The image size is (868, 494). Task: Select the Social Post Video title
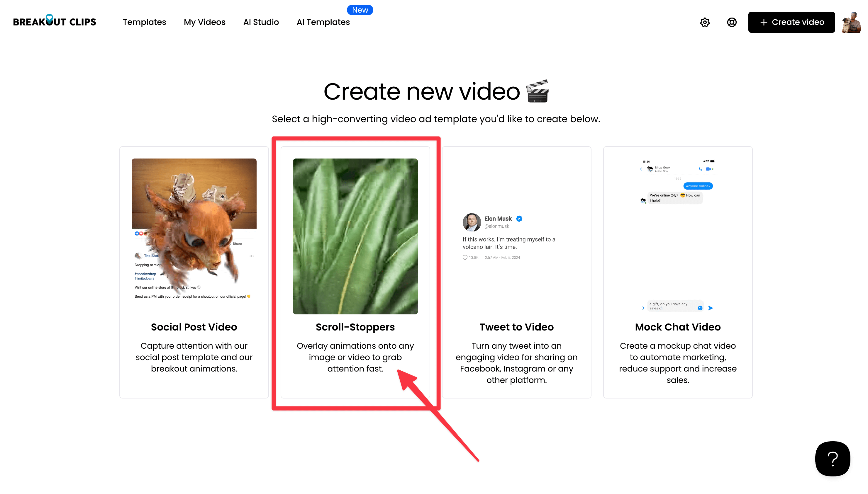[194, 327]
